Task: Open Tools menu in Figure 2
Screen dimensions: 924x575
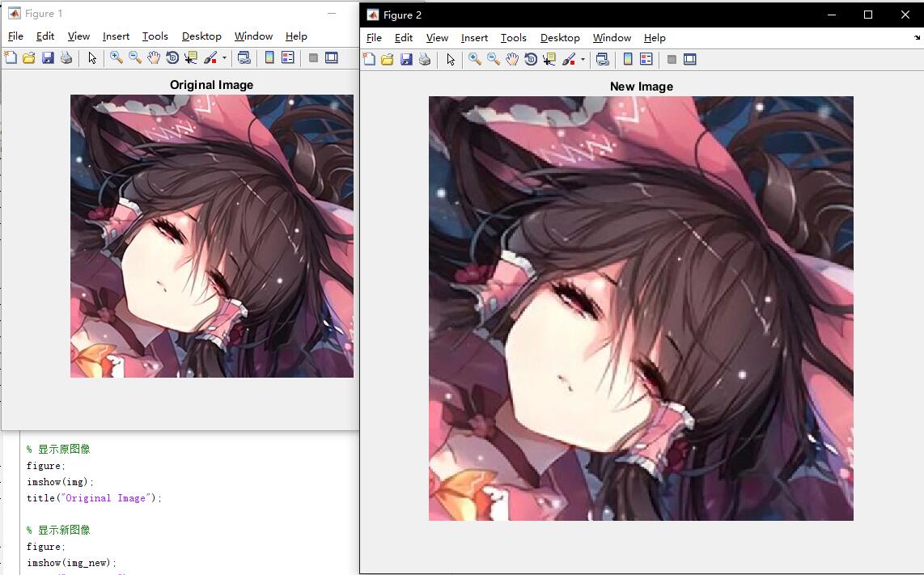Action: pyautogui.click(x=513, y=38)
